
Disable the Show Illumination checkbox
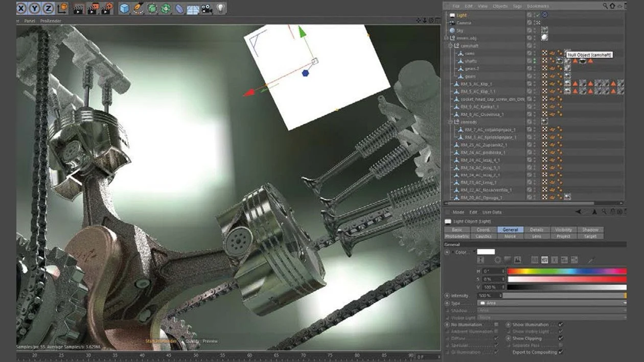pos(560,325)
